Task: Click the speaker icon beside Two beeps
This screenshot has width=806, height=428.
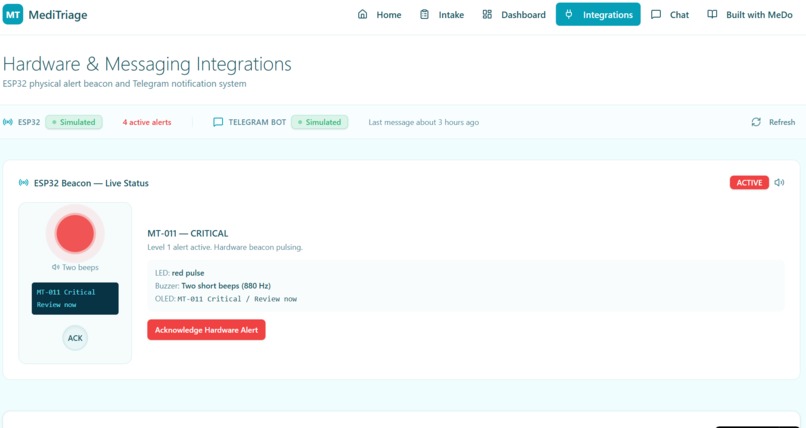Action: point(56,267)
